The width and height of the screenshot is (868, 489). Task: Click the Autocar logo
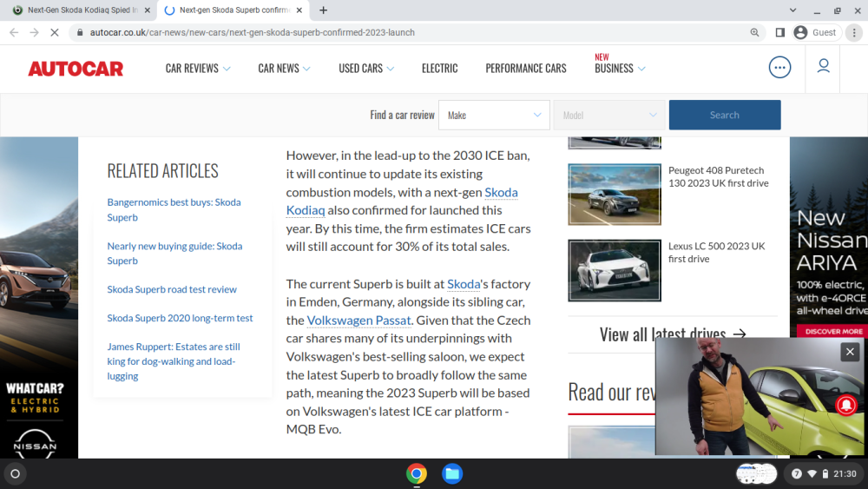coord(76,69)
